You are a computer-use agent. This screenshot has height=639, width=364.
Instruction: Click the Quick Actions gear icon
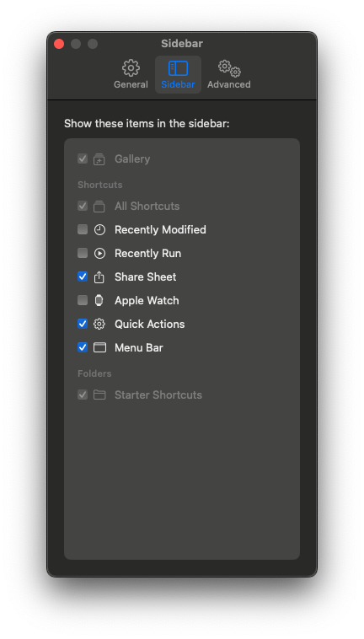99,325
